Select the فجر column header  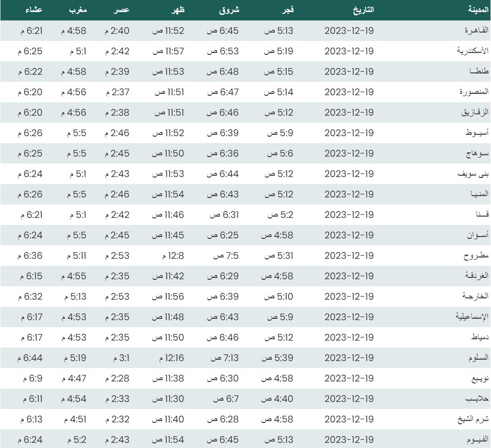coord(288,10)
